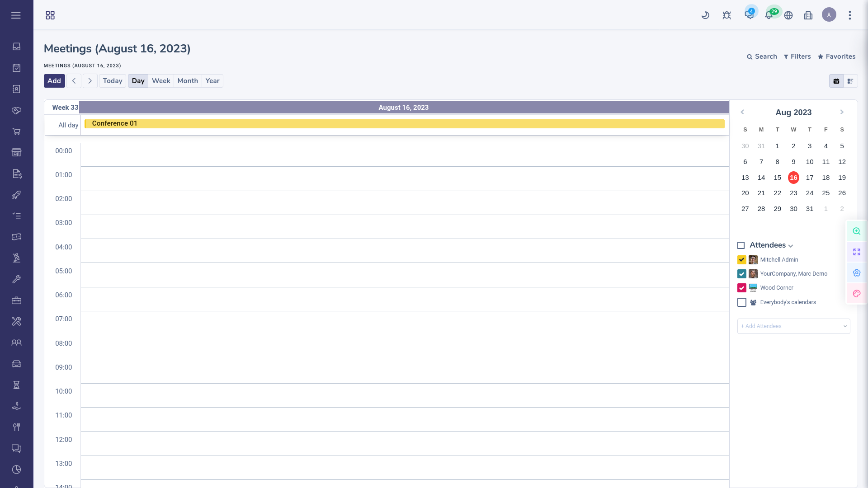
Task: Click the Add meeting button
Action: [x=54, y=81]
